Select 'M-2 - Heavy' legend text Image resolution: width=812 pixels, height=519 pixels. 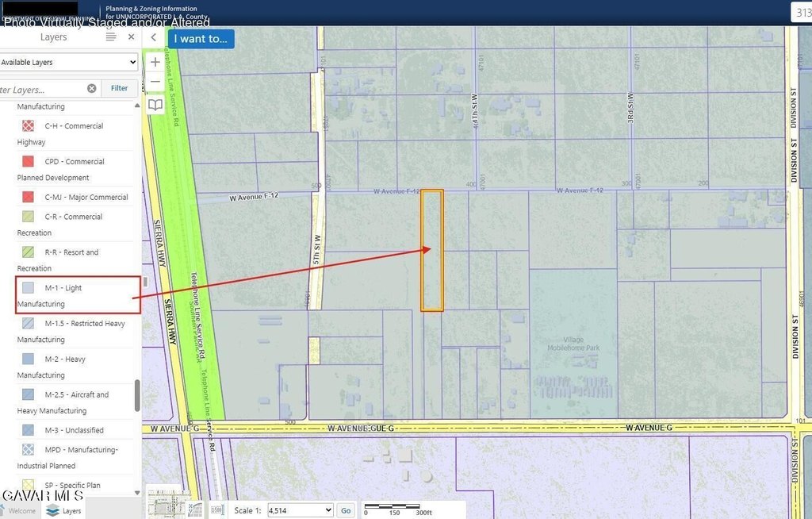point(65,359)
